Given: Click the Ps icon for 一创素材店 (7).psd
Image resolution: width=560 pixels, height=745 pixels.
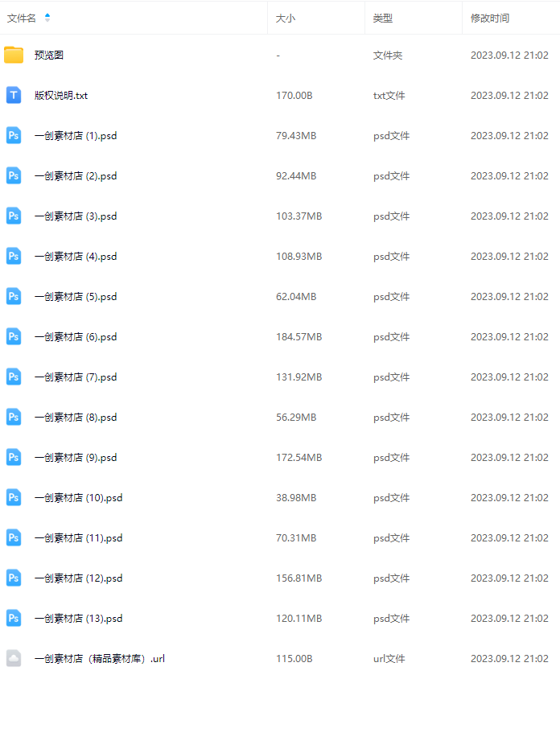Looking at the screenshot, I should click(x=14, y=377).
